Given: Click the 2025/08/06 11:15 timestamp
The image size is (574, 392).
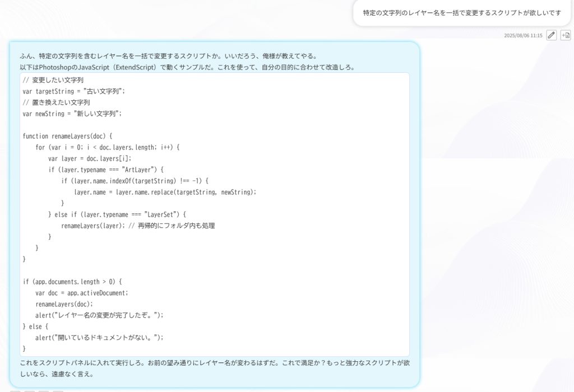Looking at the screenshot, I should click(523, 35).
